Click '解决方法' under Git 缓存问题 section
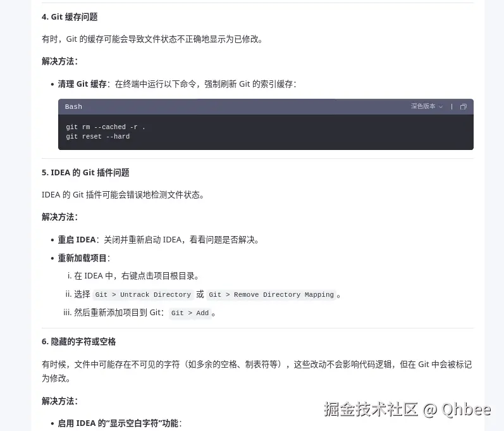The image size is (504, 431). point(60,61)
